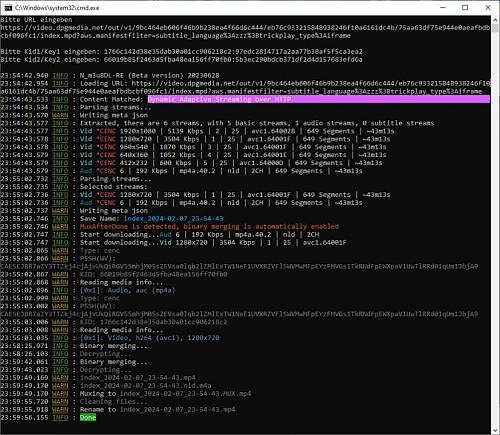Screen dimensions: 500x435
Task: Click the Rename to index mp4 filename
Action: coord(178,409)
